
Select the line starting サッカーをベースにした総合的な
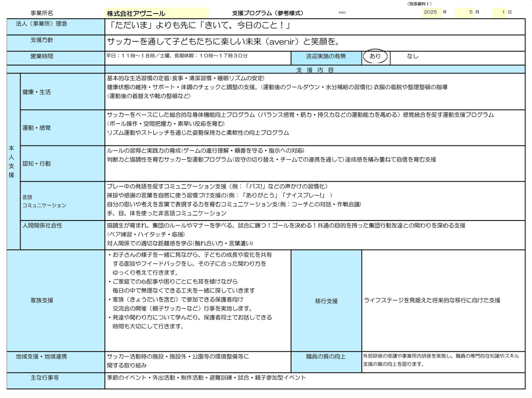(x=300, y=115)
